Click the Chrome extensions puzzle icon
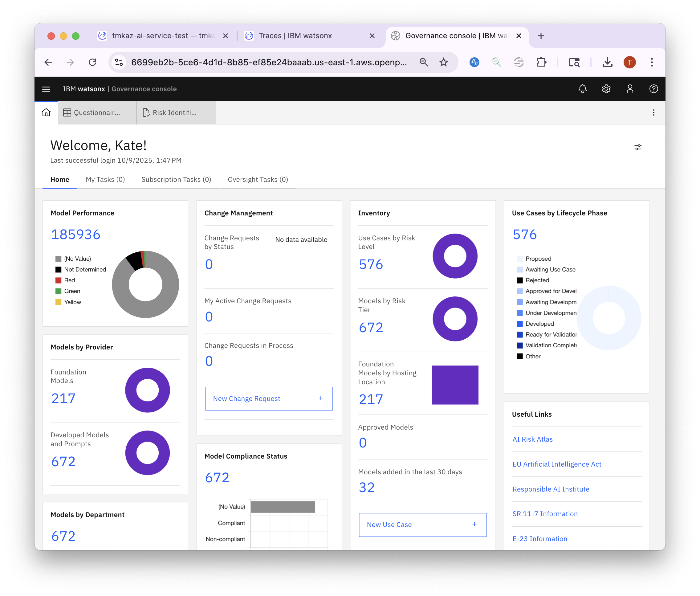 541,62
